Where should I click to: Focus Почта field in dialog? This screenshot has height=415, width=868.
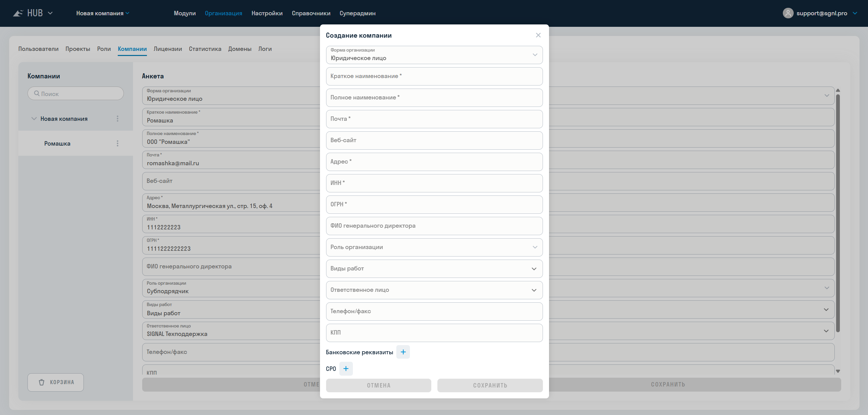[434, 119]
